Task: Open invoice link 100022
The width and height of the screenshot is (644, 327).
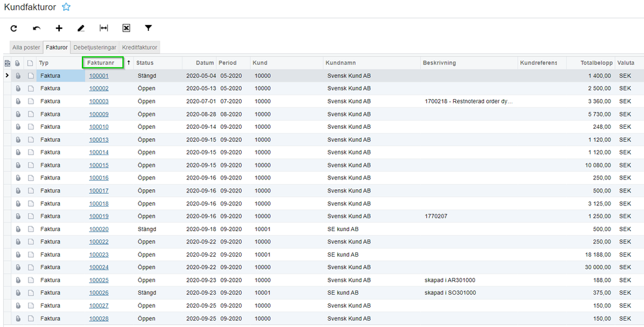Action: 99,241
